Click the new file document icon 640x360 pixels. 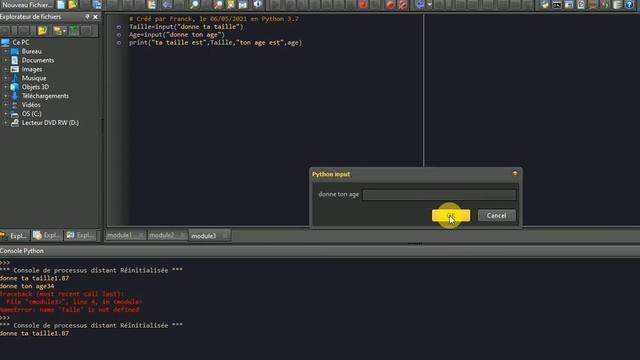click(61, 5)
